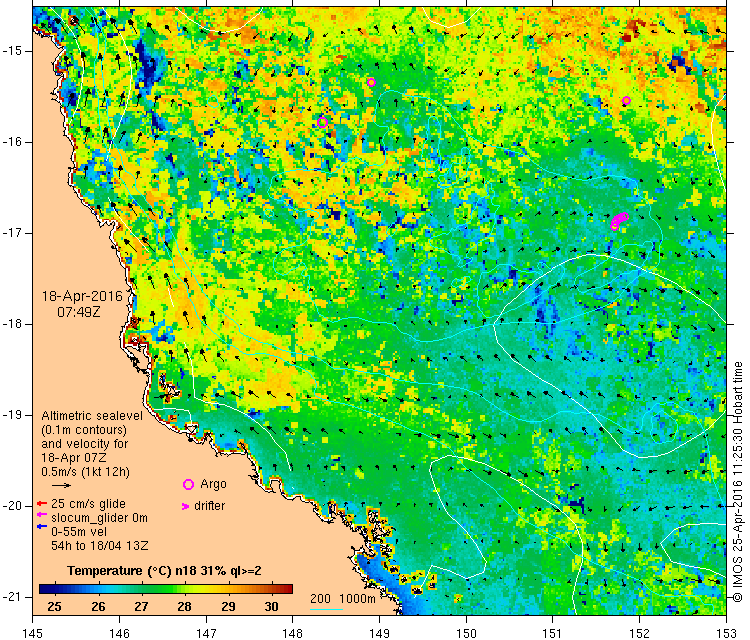This screenshot has width=750, height=640.
Task: Click the cyan isobath legend line sample
Action: point(326,609)
